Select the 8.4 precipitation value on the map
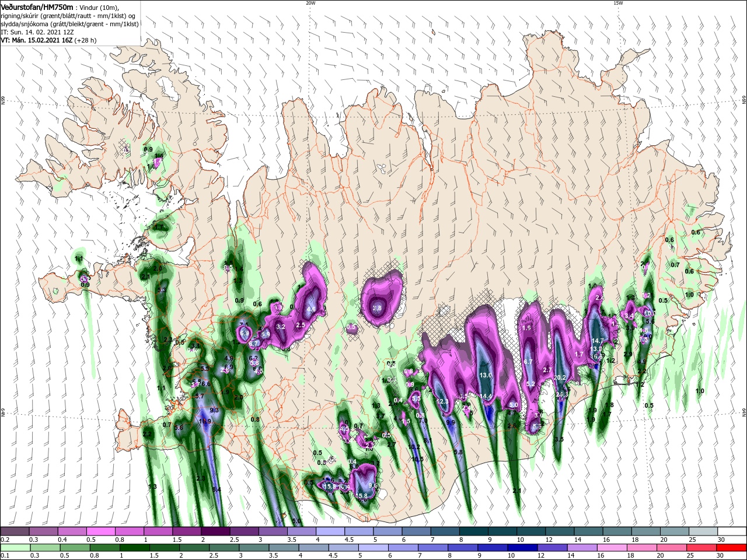 coord(217,489)
